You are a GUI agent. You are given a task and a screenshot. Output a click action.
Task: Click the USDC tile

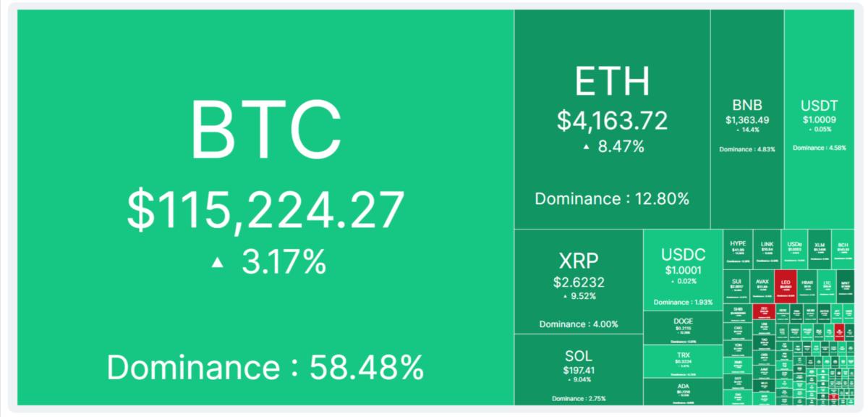683,270
